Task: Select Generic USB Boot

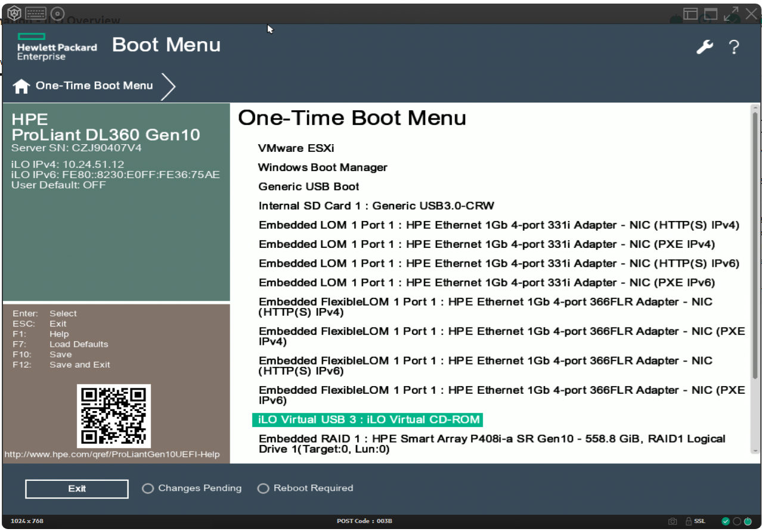Action: (308, 186)
